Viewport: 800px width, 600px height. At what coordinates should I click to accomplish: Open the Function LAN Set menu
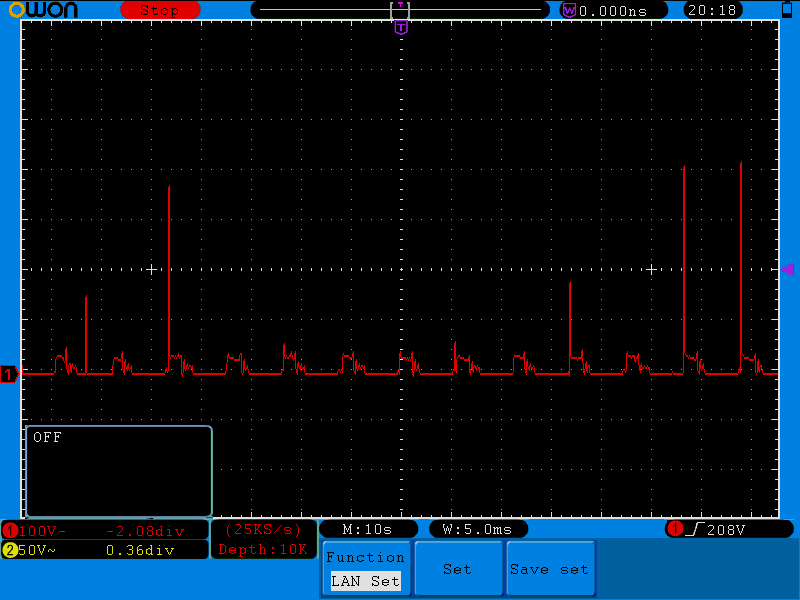pos(366,569)
